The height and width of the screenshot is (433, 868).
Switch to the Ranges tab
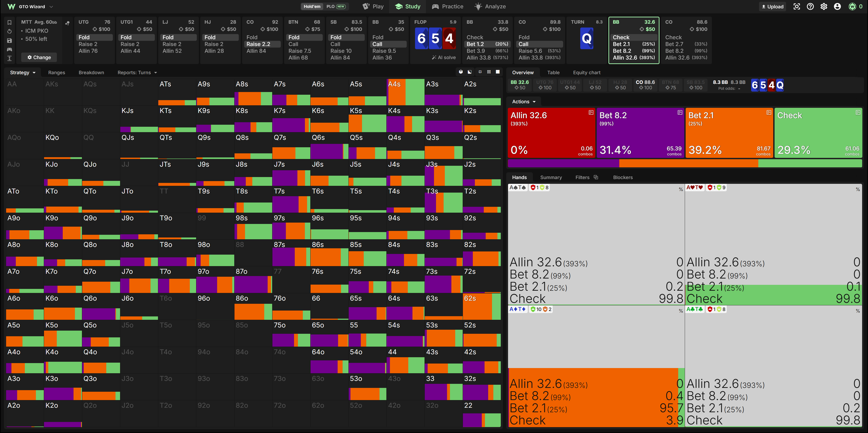point(57,72)
